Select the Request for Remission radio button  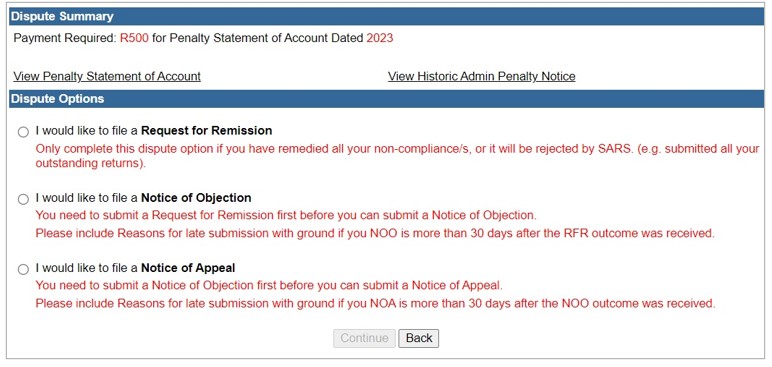(x=23, y=132)
